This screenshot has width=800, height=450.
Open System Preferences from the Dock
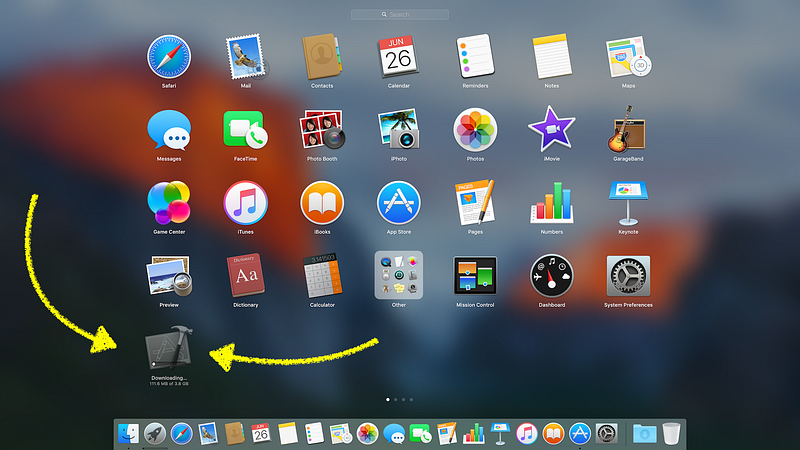point(607,434)
